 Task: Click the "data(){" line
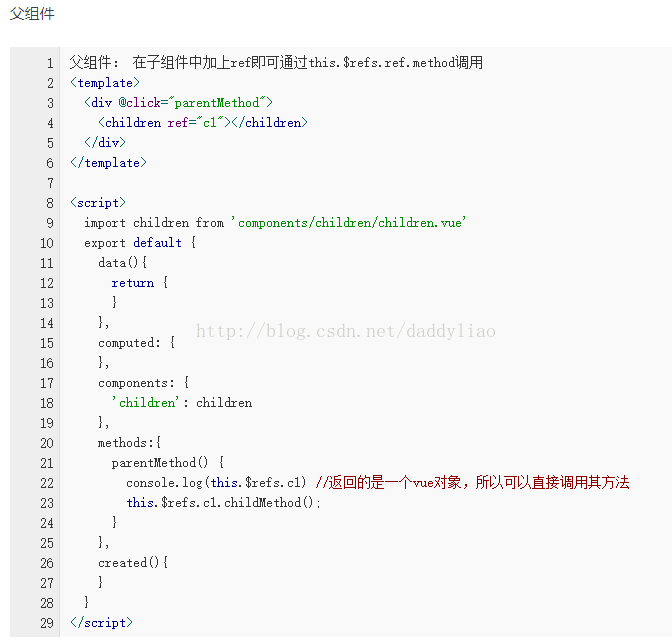[x=123, y=262]
